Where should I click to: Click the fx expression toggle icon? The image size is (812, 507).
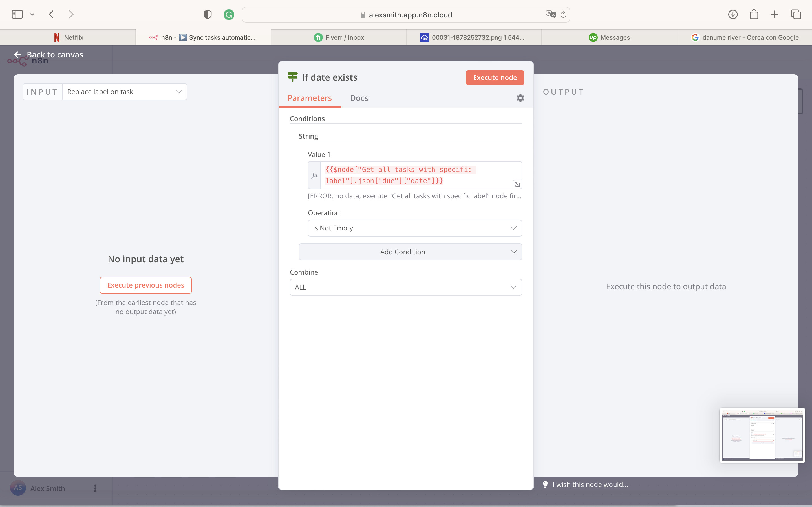coord(314,175)
